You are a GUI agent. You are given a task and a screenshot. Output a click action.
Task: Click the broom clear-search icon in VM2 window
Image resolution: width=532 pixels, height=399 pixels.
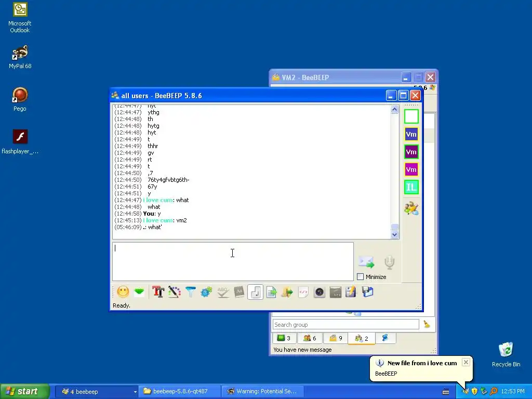(x=427, y=324)
